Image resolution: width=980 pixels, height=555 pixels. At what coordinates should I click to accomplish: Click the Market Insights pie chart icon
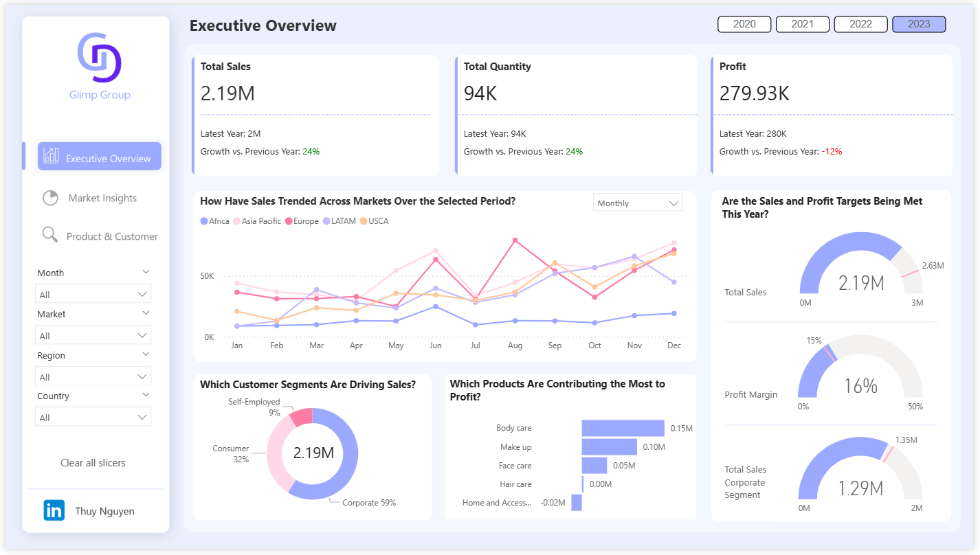(x=50, y=198)
